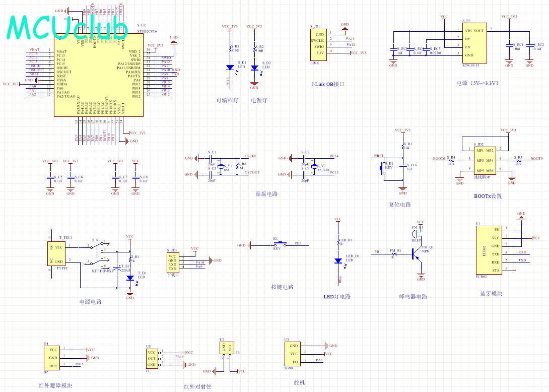The image size is (549, 392).
Task: Click the S_D1 programmable LED symbol
Action: coord(230,67)
